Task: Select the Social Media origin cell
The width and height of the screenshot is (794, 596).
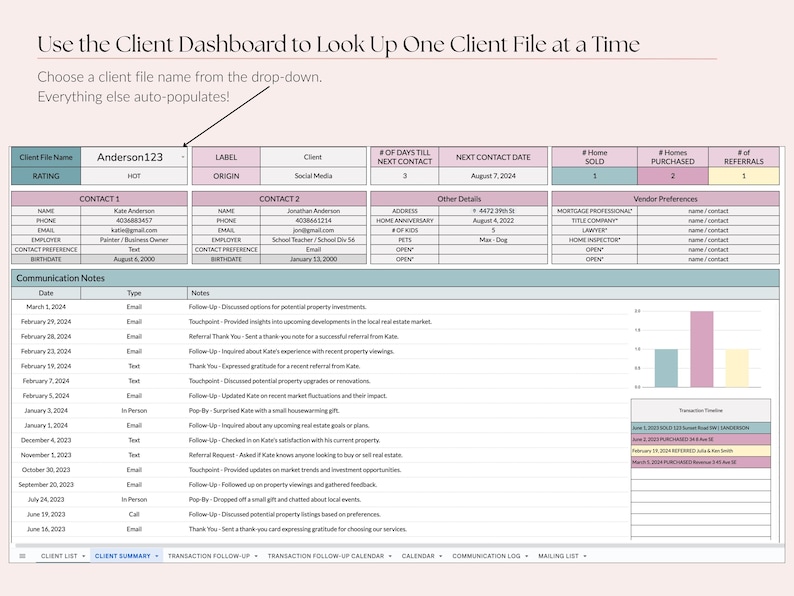Action: pyautogui.click(x=313, y=176)
